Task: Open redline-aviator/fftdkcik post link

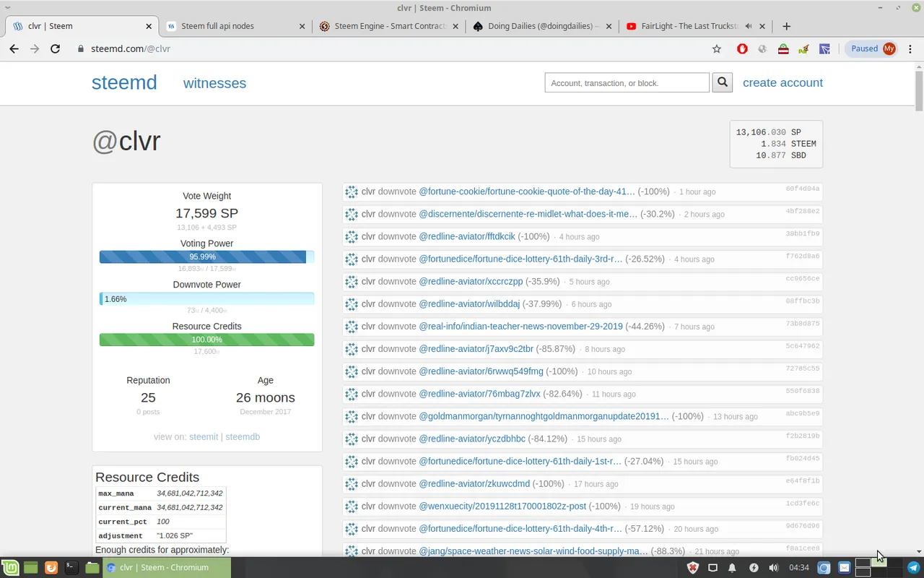Action: tap(467, 236)
